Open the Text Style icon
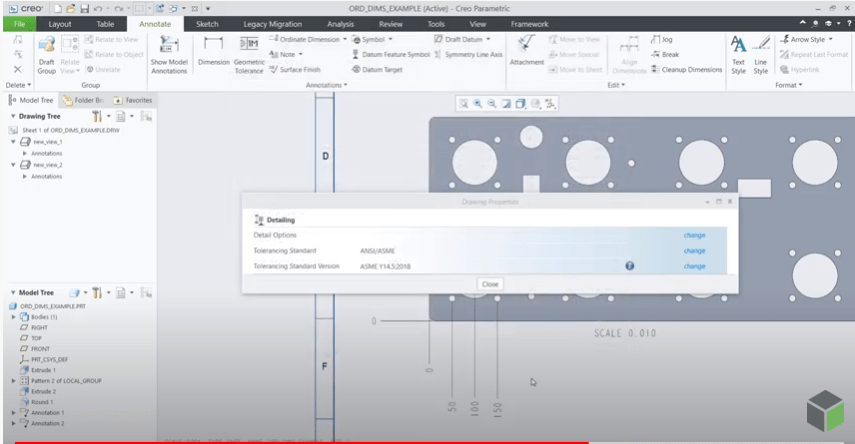This screenshot has height=444, width=855. click(x=738, y=47)
